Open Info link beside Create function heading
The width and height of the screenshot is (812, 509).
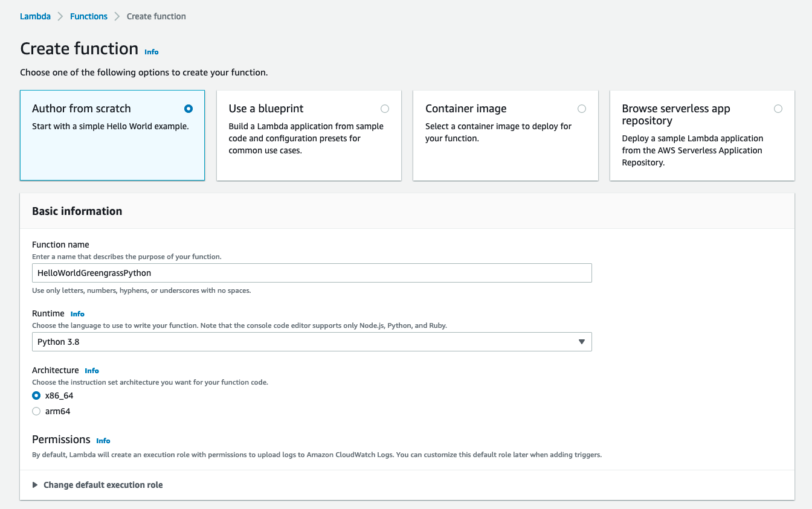click(151, 52)
